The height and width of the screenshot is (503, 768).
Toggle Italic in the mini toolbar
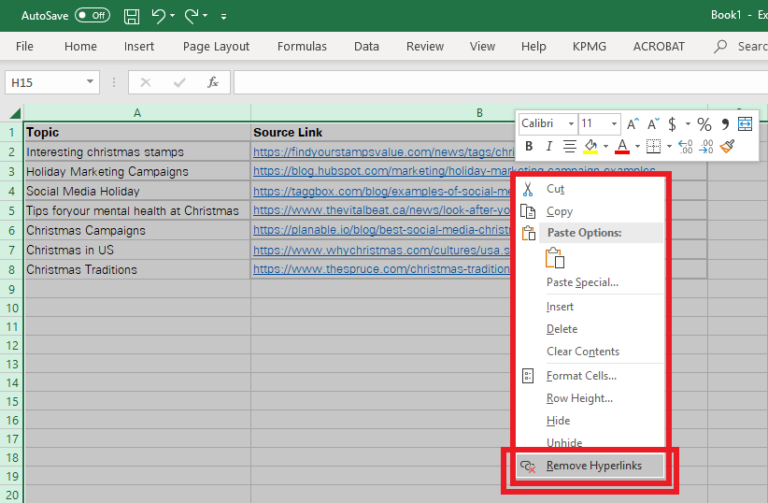coord(547,147)
